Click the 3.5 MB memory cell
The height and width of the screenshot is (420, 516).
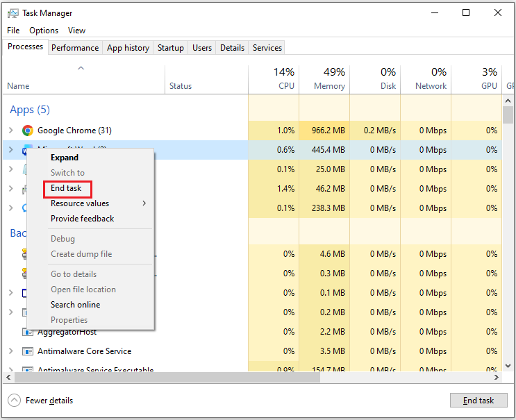coord(324,351)
